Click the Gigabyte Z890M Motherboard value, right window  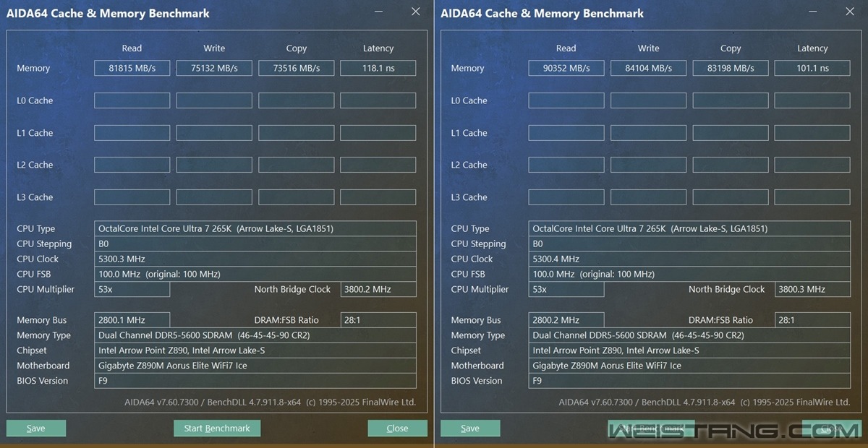point(689,366)
